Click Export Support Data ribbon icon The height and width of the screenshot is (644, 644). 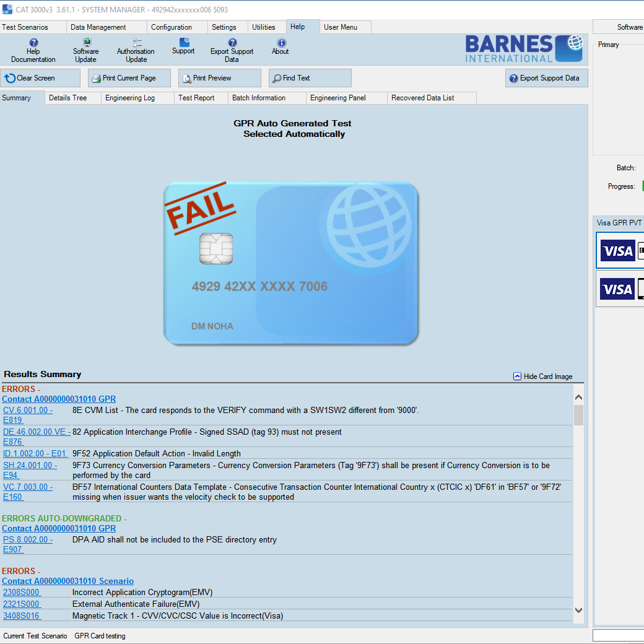232,43
